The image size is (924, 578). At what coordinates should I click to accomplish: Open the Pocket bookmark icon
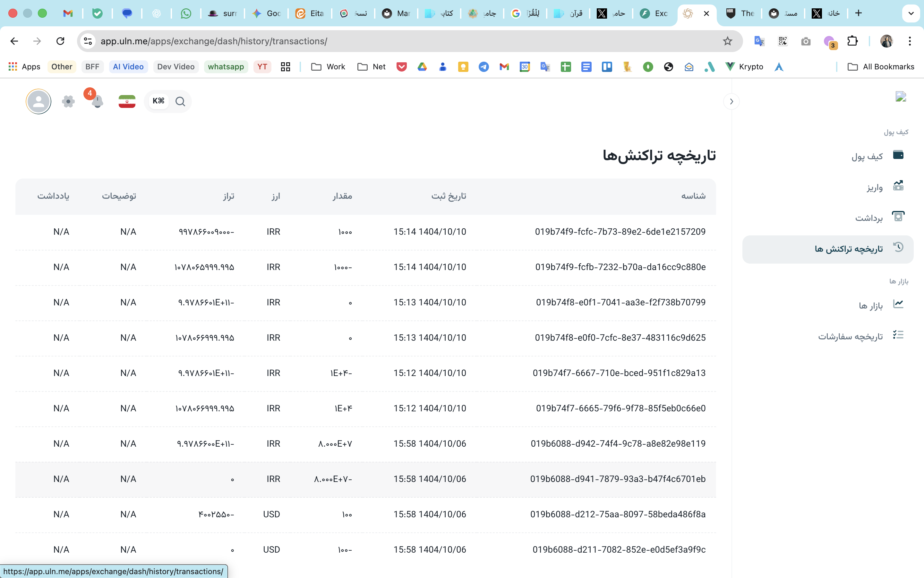click(x=402, y=67)
